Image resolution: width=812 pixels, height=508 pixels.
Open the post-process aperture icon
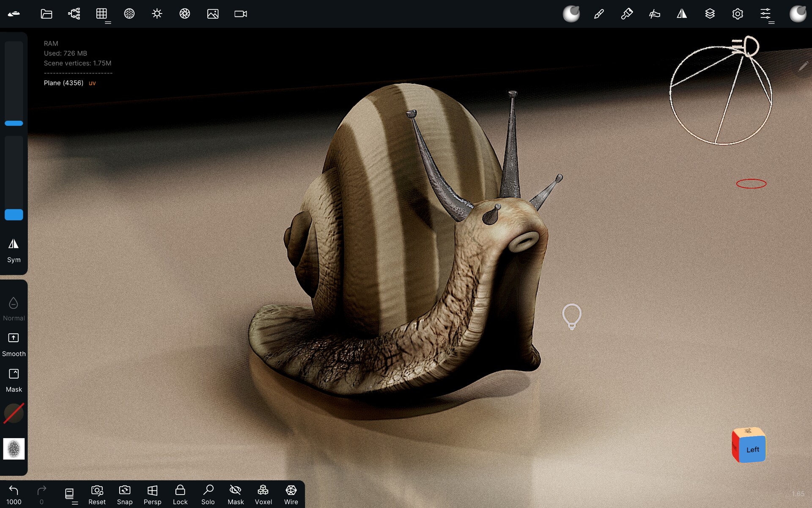184,14
